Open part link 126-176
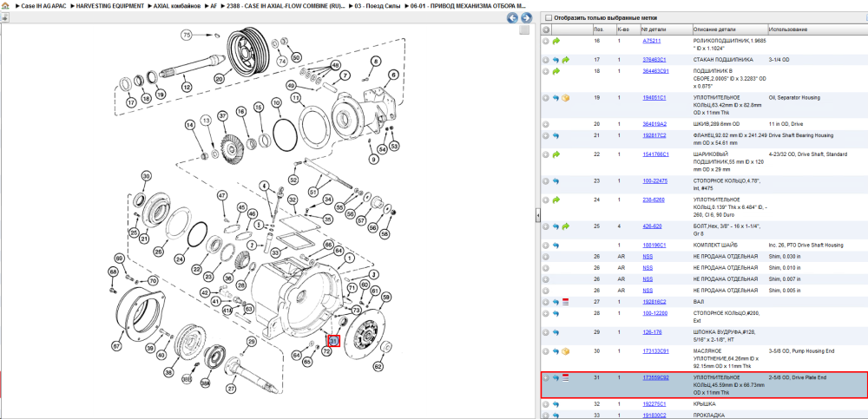868x419 pixels. click(x=652, y=332)
